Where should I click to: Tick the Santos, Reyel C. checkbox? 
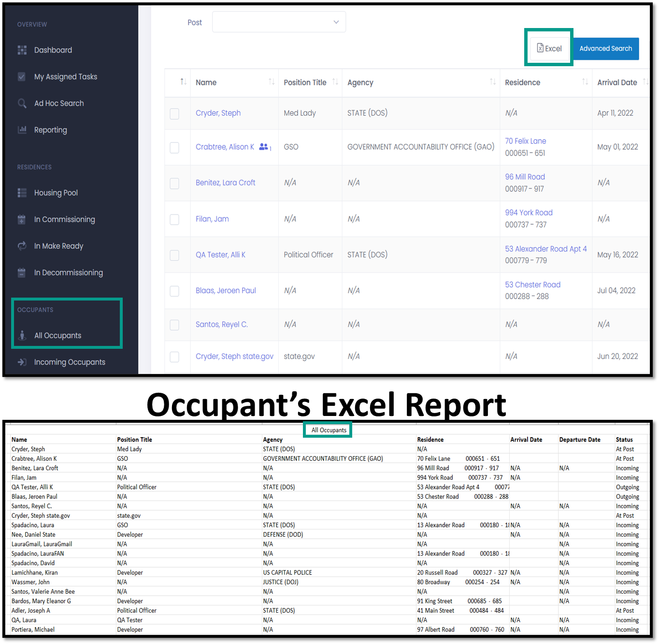tap(174, 325)
